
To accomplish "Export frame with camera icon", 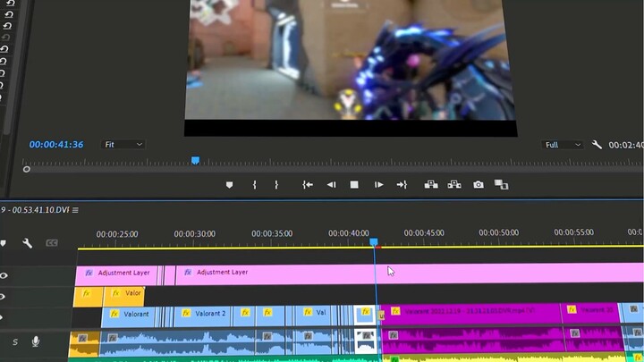I will [x=479, y=185].
